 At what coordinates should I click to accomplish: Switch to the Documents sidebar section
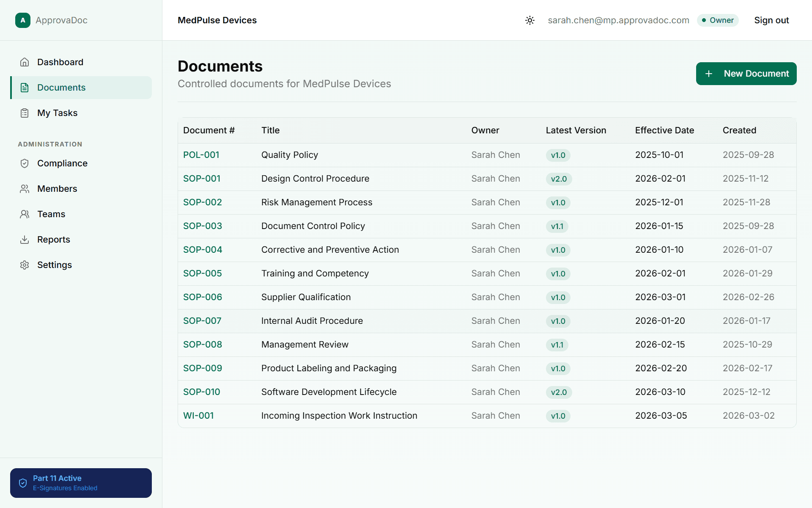[62, 88]
